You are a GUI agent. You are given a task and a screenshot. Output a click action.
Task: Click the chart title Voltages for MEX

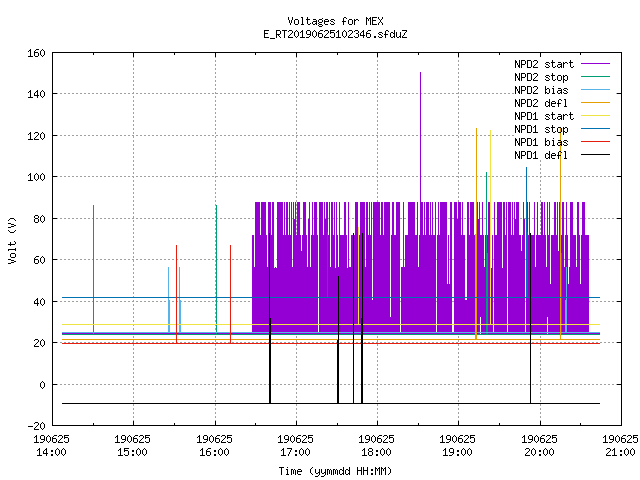[x=335, y=21]
